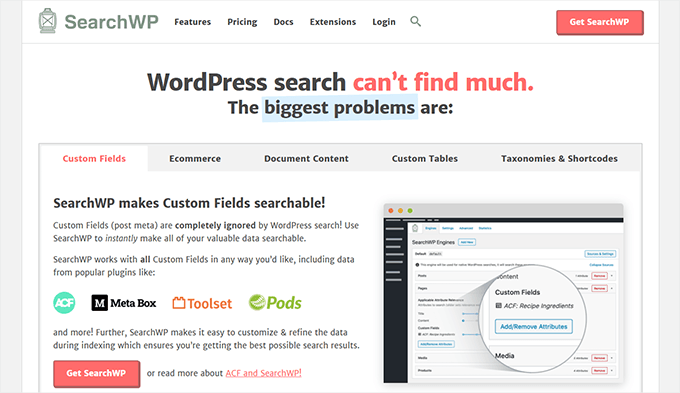Viewport: 680px width, 393px height.
Task: Follow the ACF and SearchWP! link
Action: point(263,373)
